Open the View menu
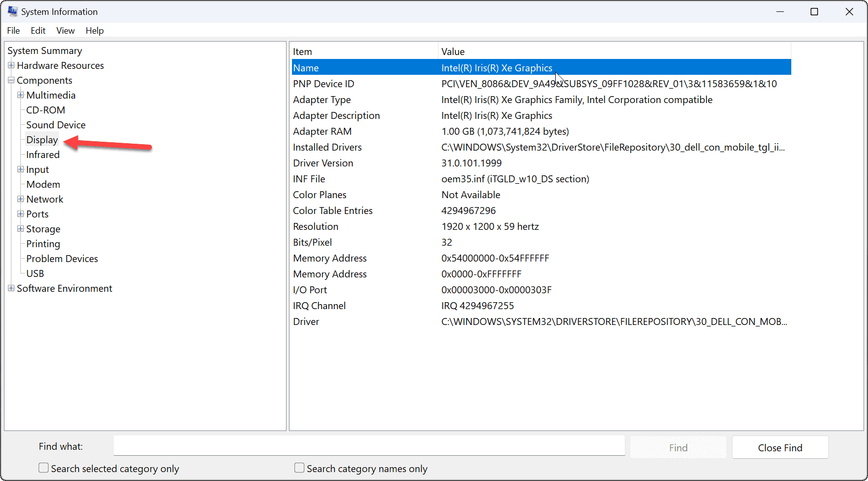This screenshot has height=481, width=868. point(65,30)
